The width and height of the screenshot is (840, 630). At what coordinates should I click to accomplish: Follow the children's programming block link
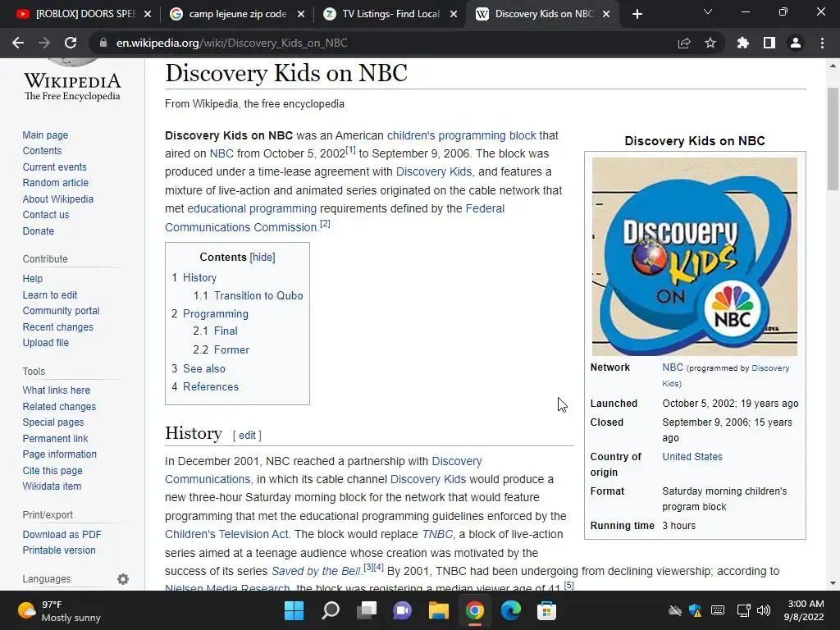click(461, 135)
